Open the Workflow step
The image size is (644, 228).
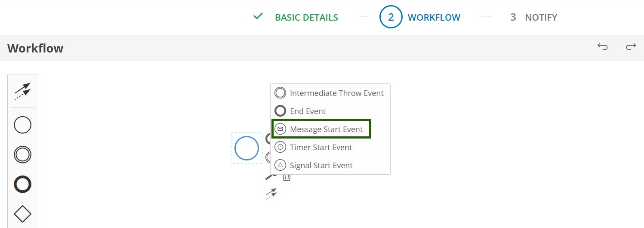[434, 18]
